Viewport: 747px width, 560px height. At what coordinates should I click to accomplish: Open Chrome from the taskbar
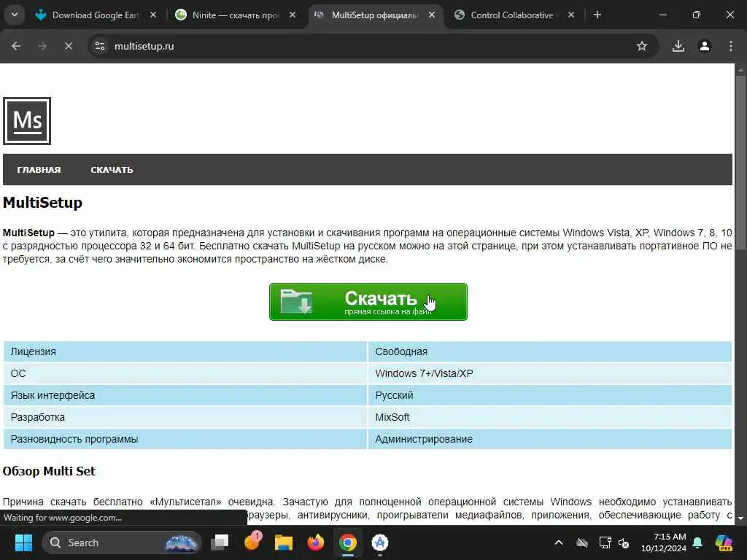tap(348, 542)
